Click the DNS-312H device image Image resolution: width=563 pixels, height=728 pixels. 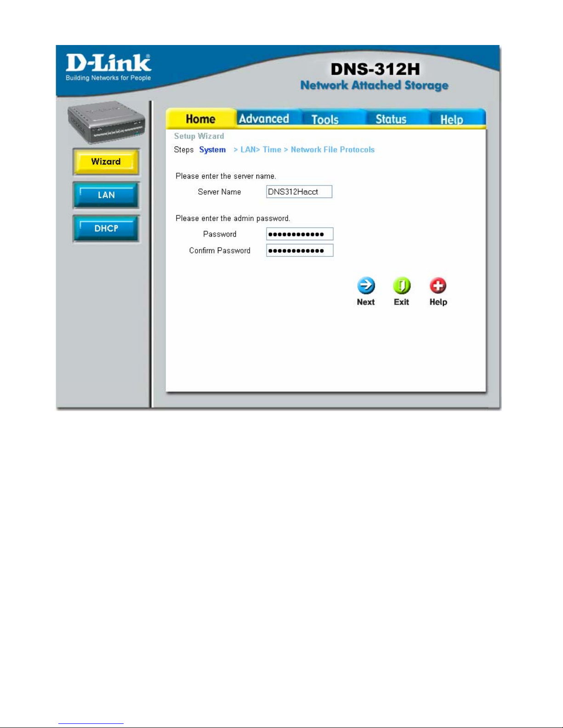[107, 122]
